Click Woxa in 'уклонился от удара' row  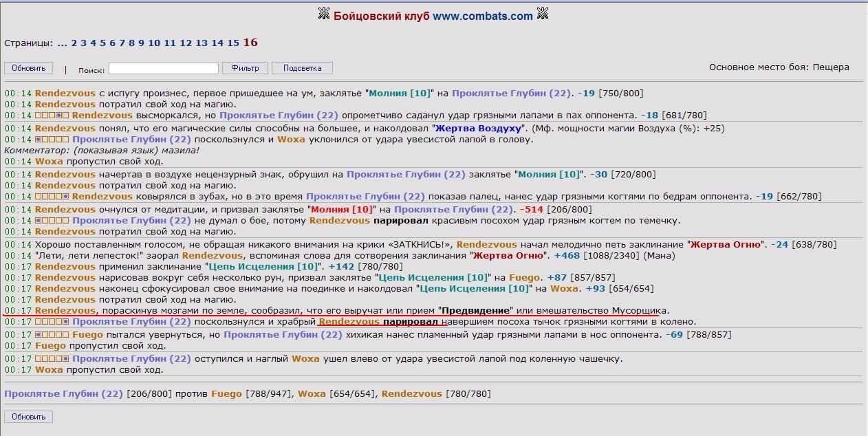[291, 140]
